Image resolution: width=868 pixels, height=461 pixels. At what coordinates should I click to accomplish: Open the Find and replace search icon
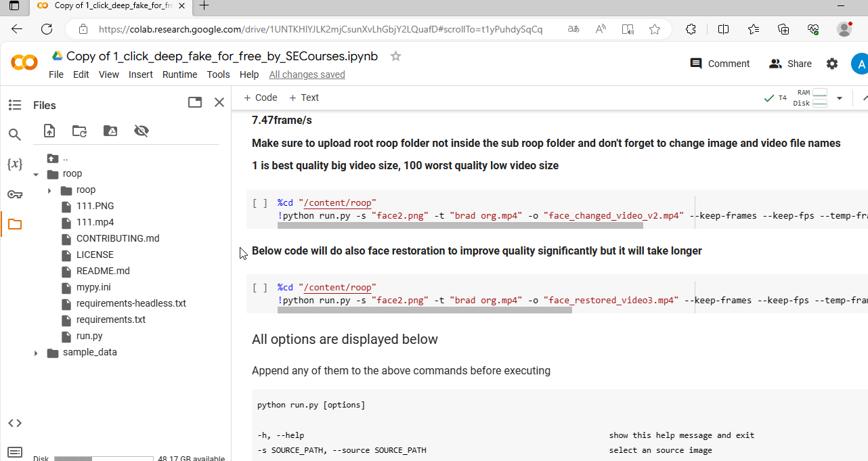click(x=15, y=135)
